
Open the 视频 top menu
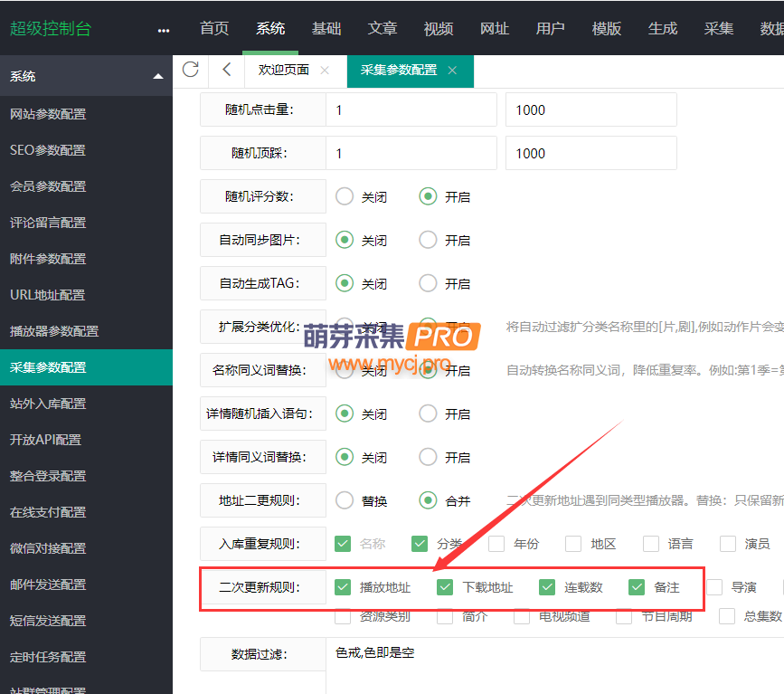pos(439,29)
